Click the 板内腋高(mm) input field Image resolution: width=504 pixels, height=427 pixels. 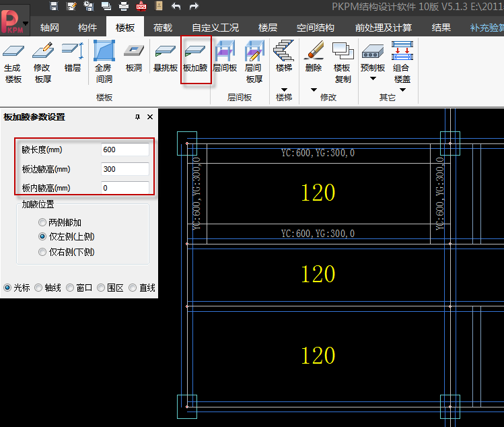[x=125, y=188]
